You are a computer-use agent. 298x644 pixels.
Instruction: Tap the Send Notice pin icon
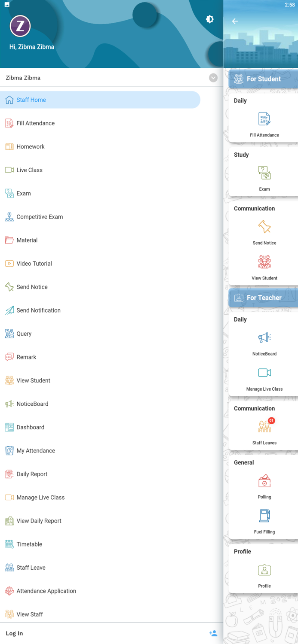[264, 227]
